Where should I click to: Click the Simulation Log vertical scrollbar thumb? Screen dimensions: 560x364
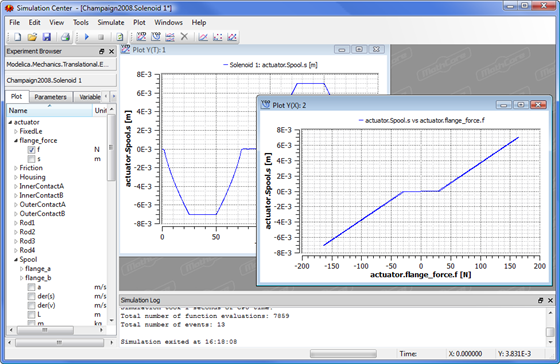coord(550,332)
